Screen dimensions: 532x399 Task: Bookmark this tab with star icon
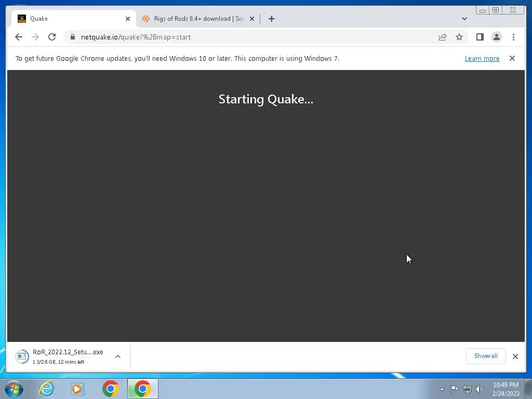pos(459,37)
